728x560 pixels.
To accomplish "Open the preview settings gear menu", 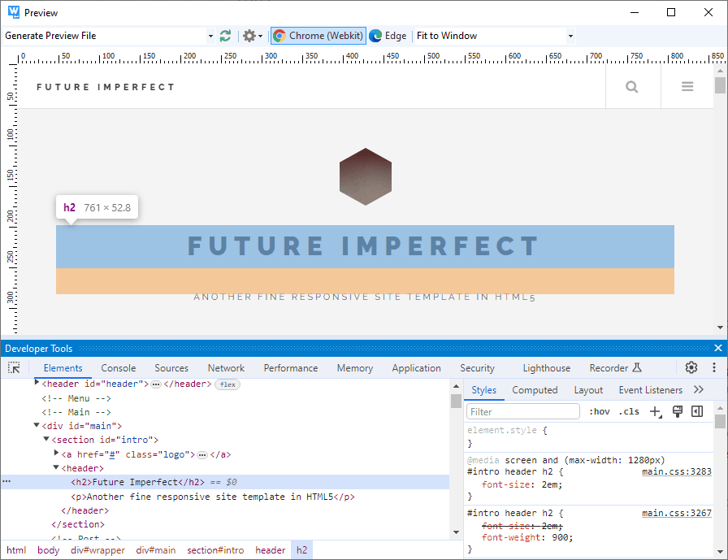I will coord(252,36).
